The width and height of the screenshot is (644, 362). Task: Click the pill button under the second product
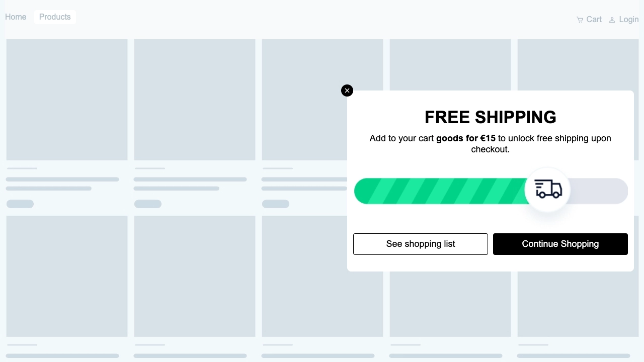[x=148, y=204]
